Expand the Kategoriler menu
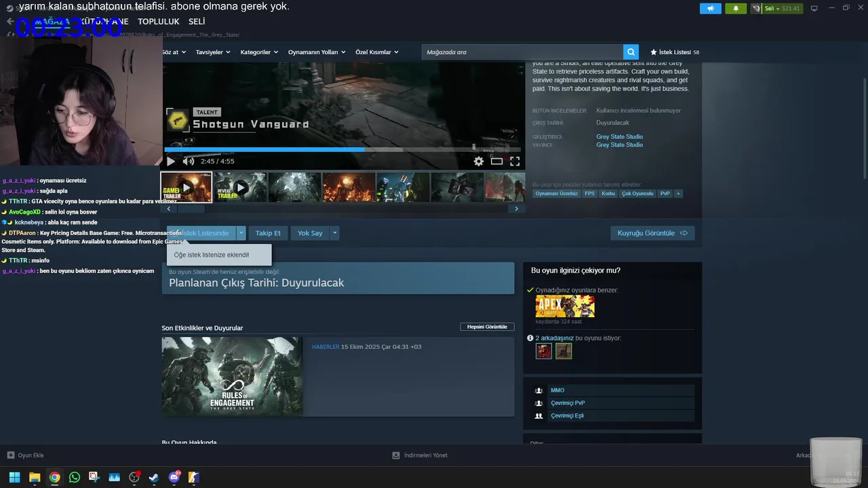This screenshot has height=488, width=868. (259, 52)
